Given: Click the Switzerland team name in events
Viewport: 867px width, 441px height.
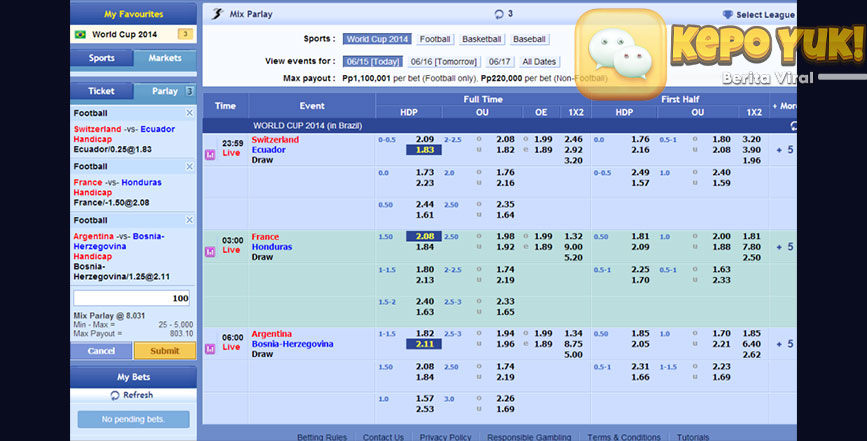Looking at the screenshot, I should tap(275, 140).
